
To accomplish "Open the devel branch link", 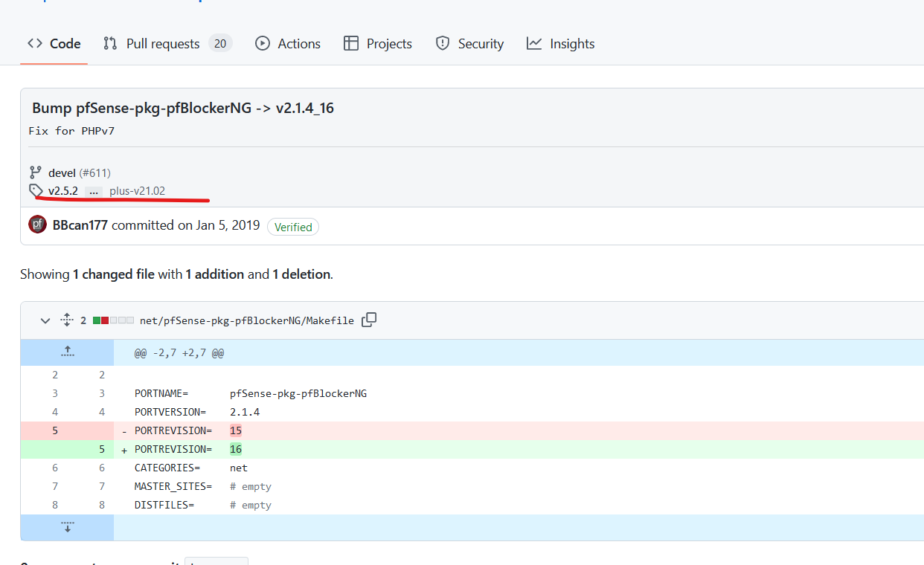I will pyautogui.click(x=62, y=173).
